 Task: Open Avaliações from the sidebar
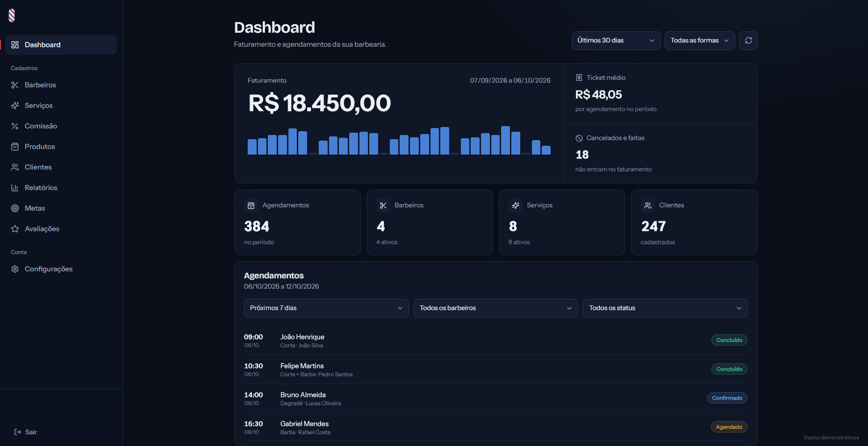[61, 229]
